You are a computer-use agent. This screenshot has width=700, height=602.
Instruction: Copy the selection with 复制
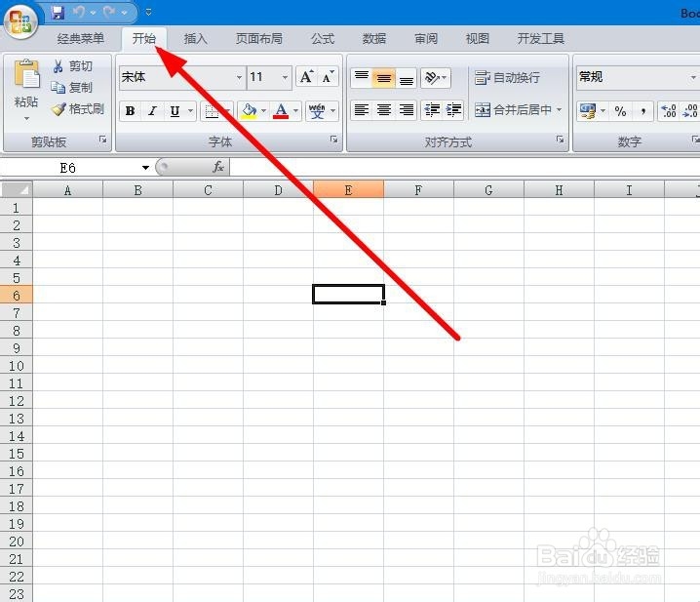72,88
